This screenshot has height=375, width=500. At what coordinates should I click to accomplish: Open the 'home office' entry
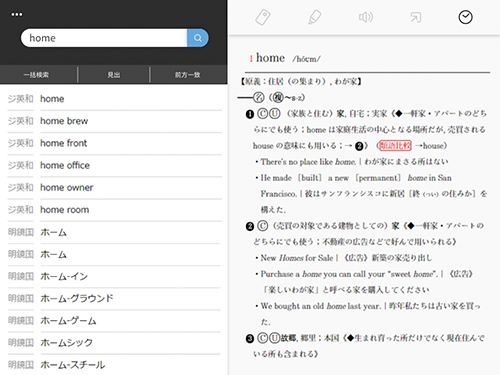coord(114,165)
